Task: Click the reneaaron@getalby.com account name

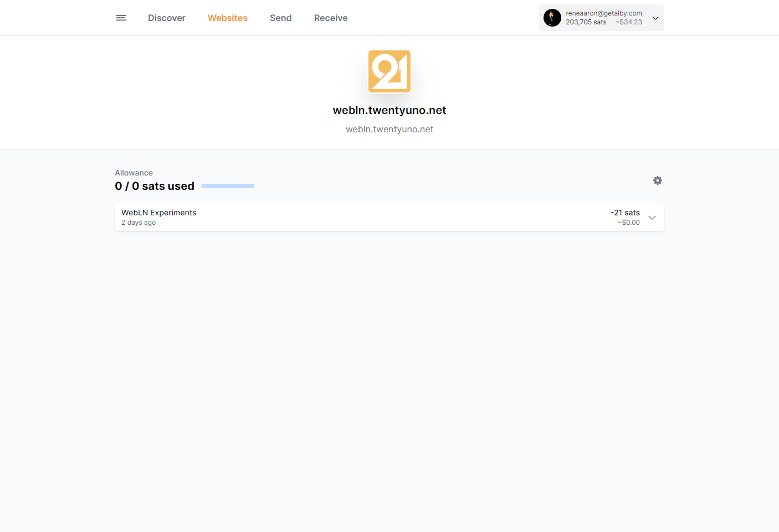Action: 603,12
